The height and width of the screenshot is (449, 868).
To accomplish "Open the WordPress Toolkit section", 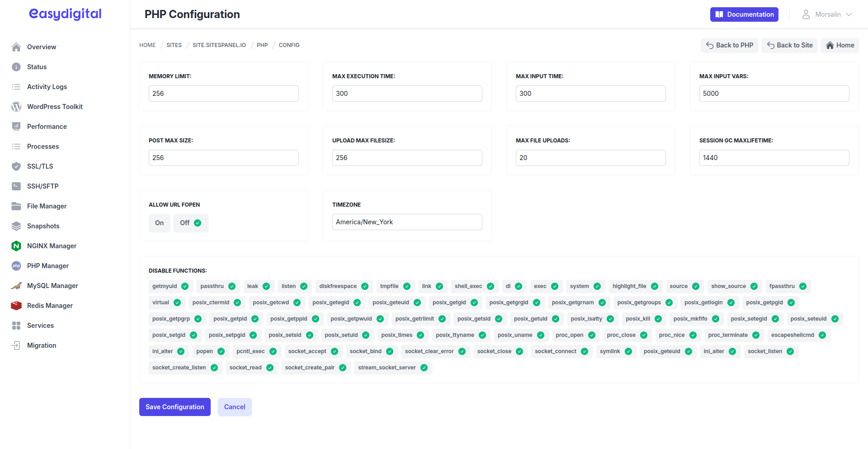I will pyautogui.click(x=54, y=106).
